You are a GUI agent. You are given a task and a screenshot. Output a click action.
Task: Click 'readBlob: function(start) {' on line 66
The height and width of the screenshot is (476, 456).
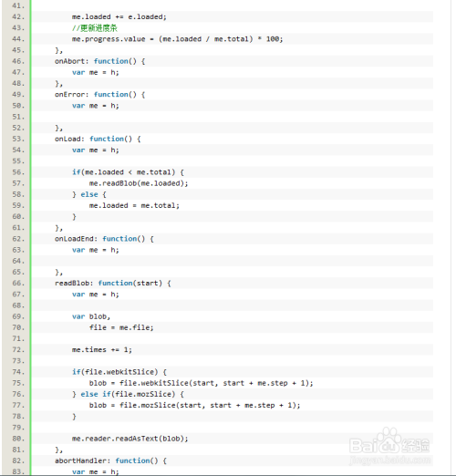113,284
